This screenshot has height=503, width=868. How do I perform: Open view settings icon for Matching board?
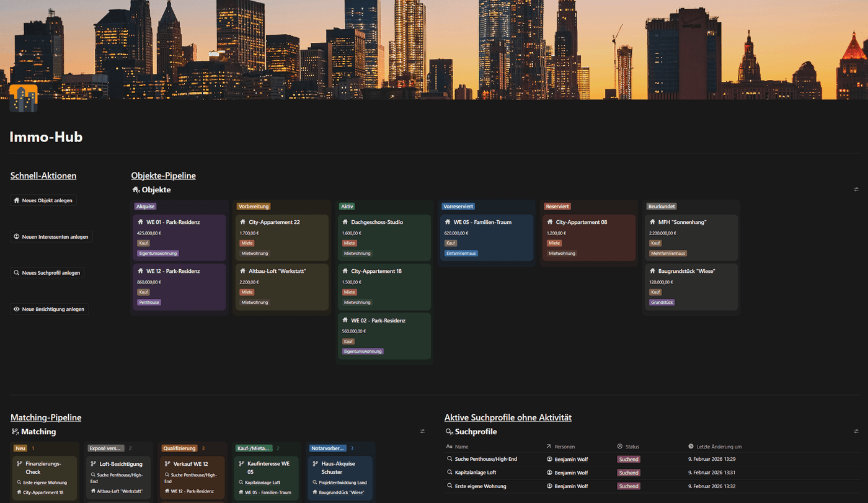pyautogui.click(x=422, y=432)
